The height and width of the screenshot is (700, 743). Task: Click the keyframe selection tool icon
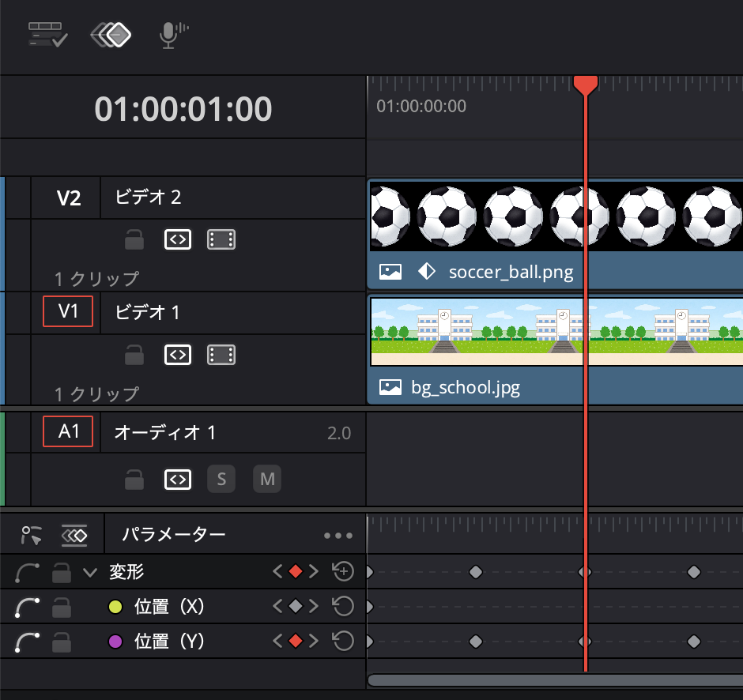(32, 536)
